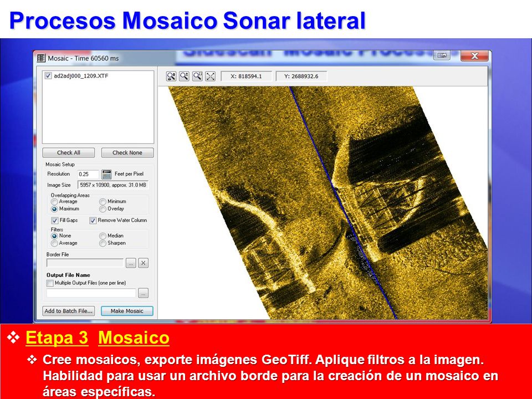Image resolution: width=532 pixels, height=399 pixels.
Task: Click the Border File path field
Action: tap(85, 263)
